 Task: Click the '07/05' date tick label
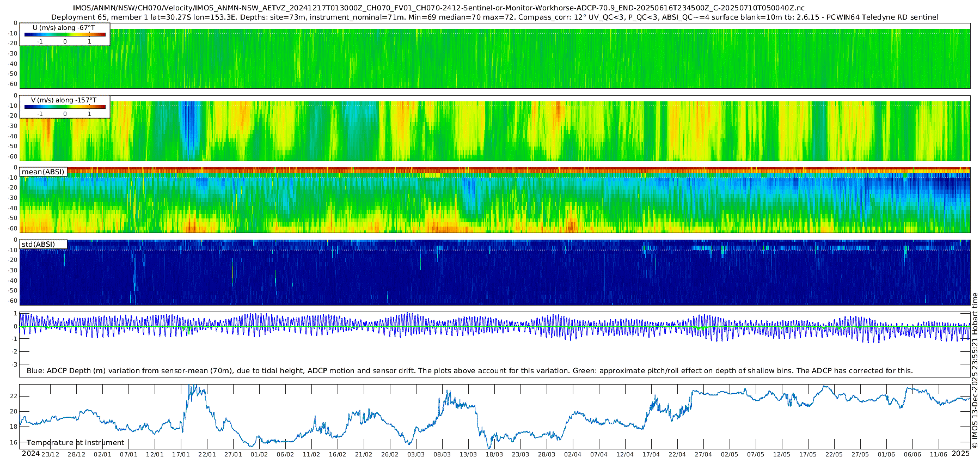point(756,454)
